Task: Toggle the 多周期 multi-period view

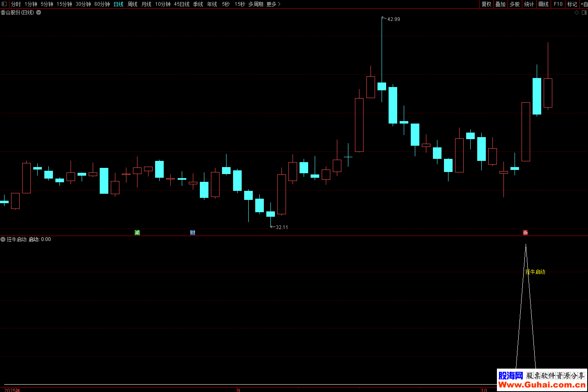Action: [256, 4]
